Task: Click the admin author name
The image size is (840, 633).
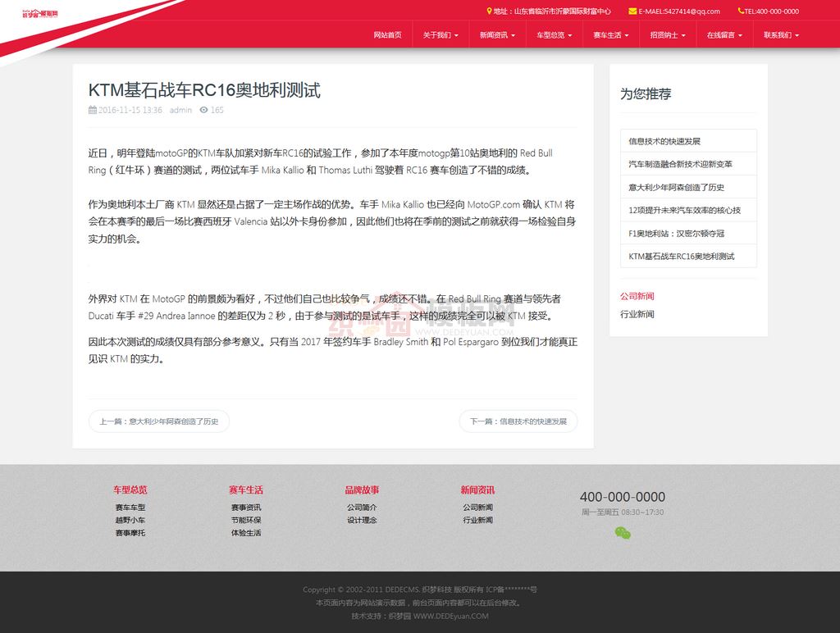Action: [x=180, y=110]
